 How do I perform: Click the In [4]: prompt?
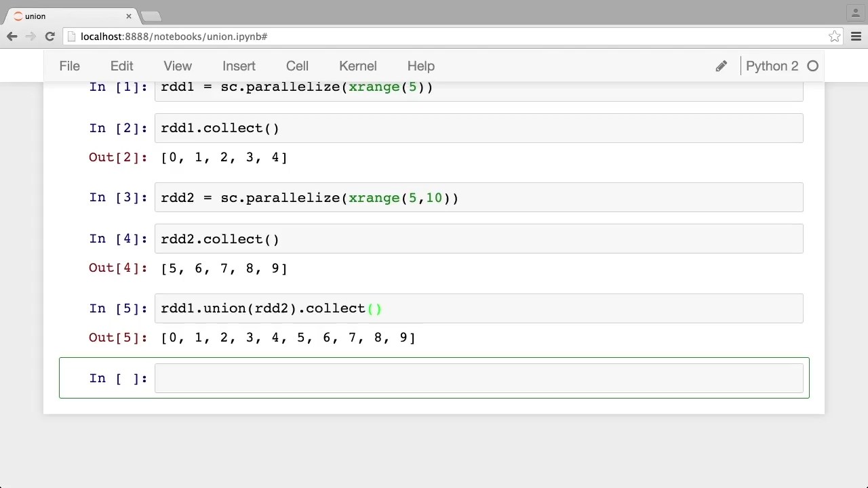pyautogui.click(x=118, y=239)
